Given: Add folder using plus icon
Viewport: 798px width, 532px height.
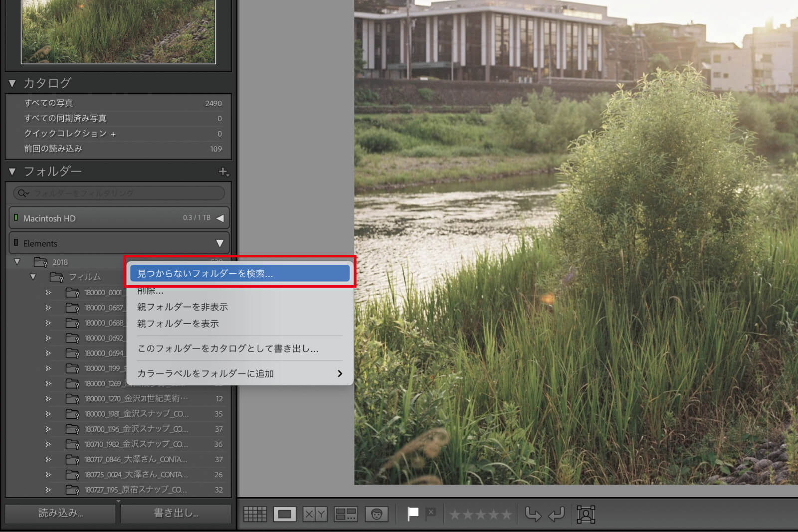Looking at the screenshot, I should pyautogui.click(x=223, y=172).
